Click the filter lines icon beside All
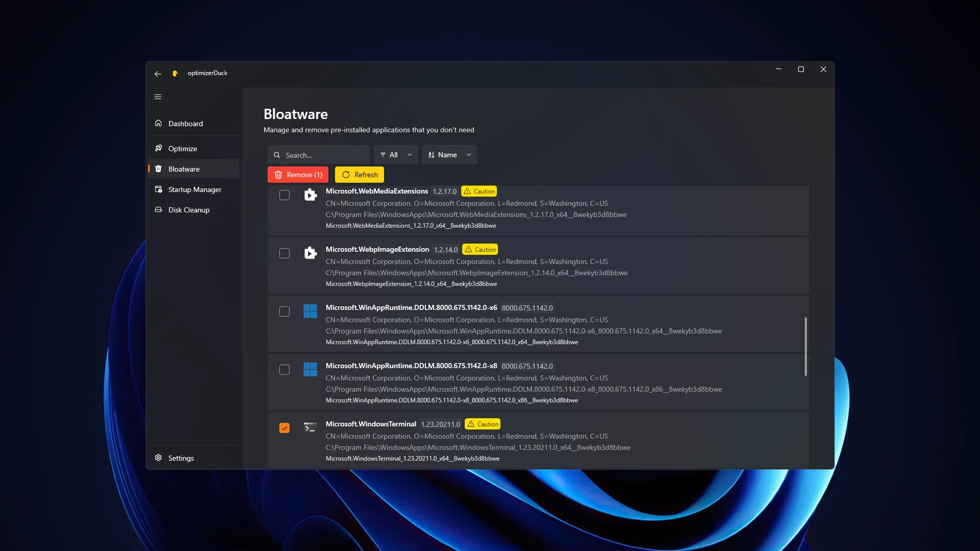The width and height of the screenshot is (980, 551). 383,155
